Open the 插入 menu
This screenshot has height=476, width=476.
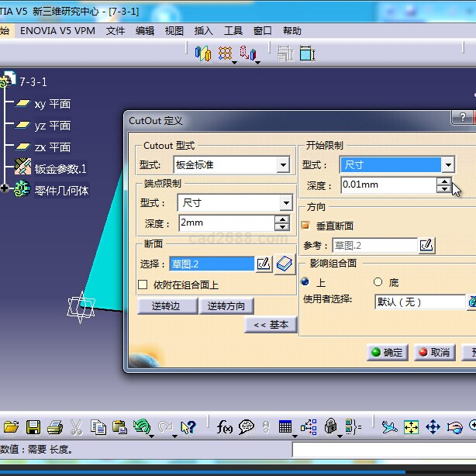[203, 31]
